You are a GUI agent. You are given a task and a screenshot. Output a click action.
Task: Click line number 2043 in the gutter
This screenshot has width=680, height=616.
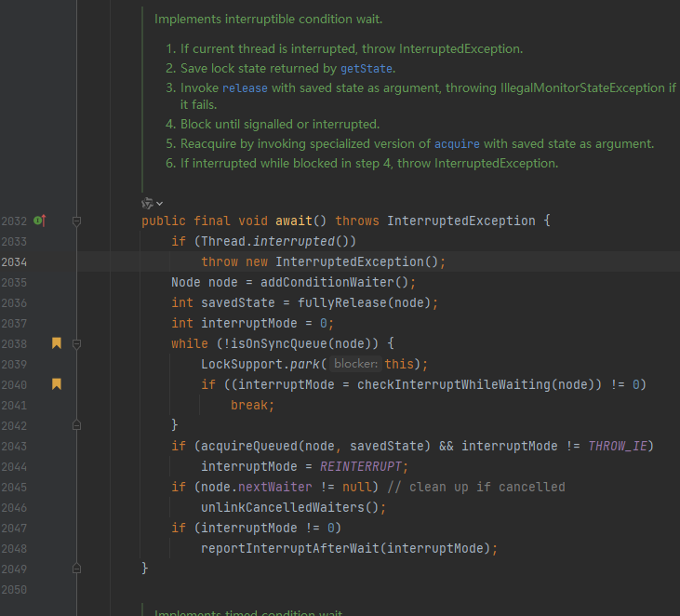14,446
